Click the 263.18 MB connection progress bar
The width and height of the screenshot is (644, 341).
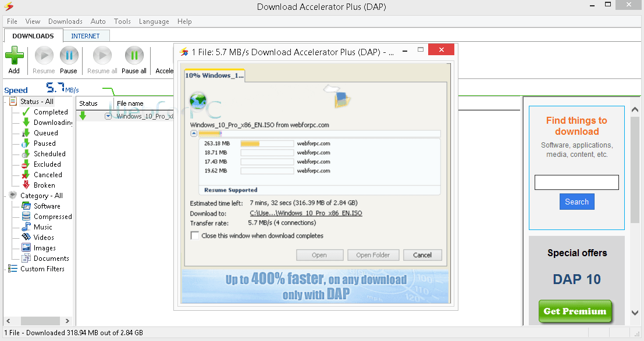coord(267,143)
